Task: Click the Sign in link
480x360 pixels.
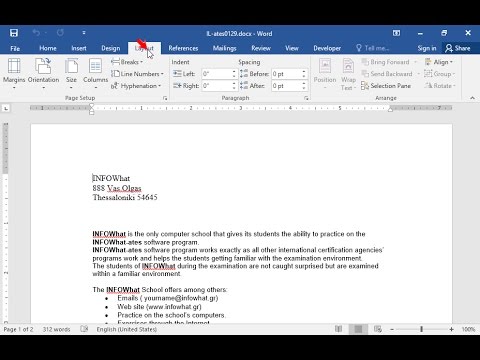Action: point(427,48)
